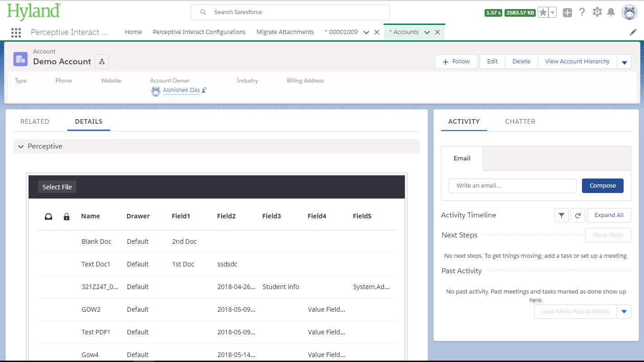This screenshot has height=362, width=644.
Task: Collapse the Perceptive section
Action: (21, 146)
